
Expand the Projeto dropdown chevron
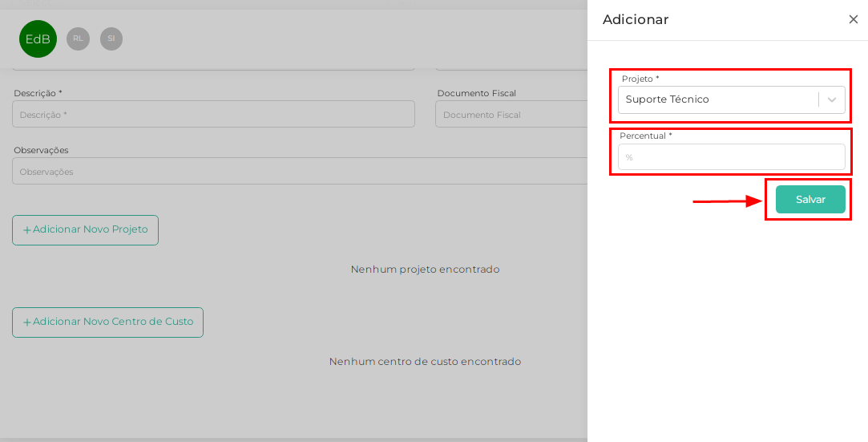tap(831, 99)
